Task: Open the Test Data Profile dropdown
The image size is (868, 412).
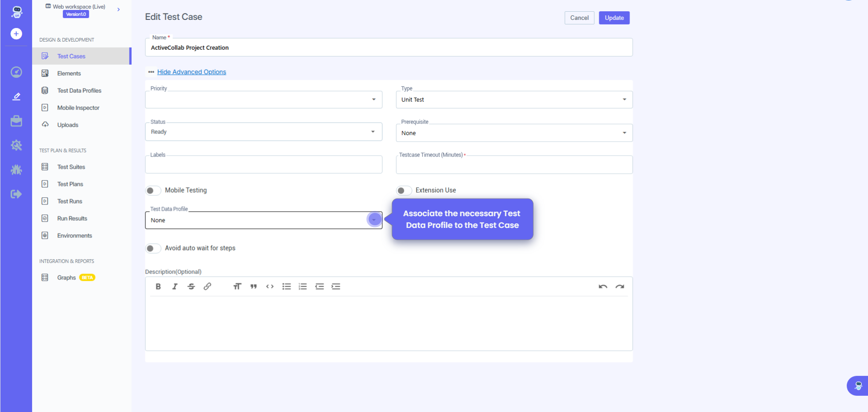Action: click(374, 220)
